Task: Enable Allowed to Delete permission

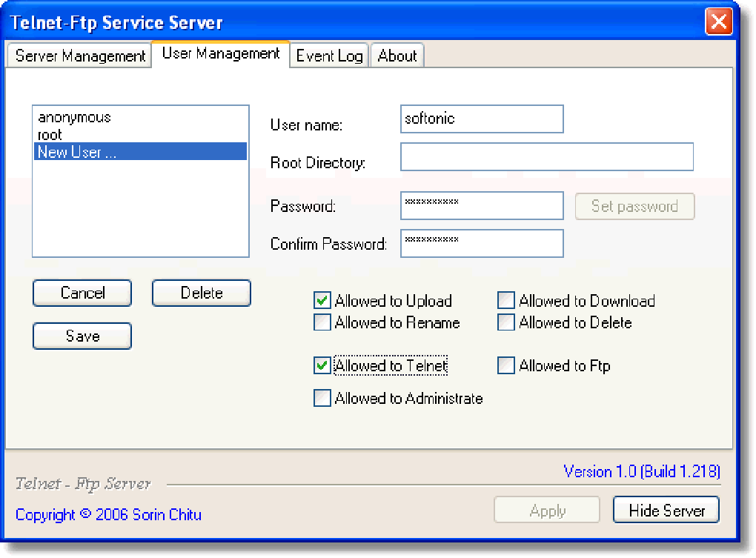Action: click(505, 322)
